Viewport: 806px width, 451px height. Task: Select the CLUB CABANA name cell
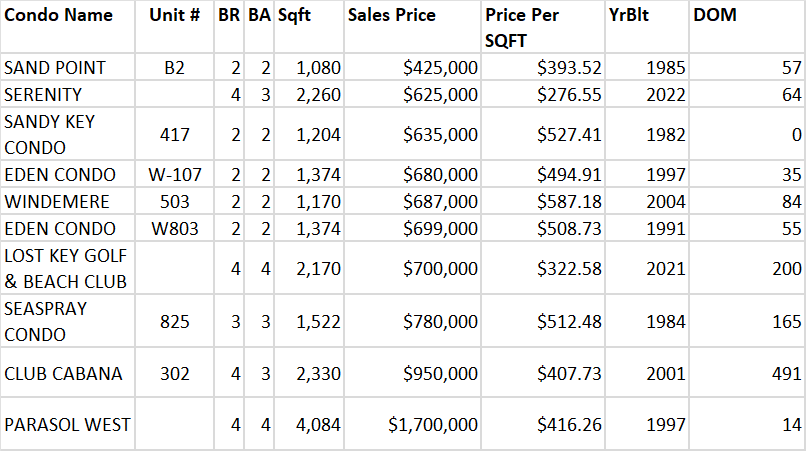pos(63,374)
